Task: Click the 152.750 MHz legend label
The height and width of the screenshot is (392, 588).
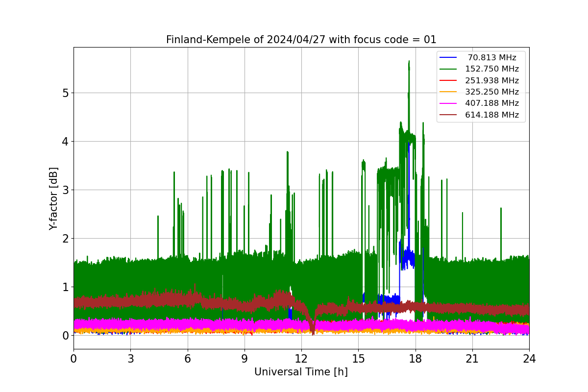Action: [x=492, y=69]
